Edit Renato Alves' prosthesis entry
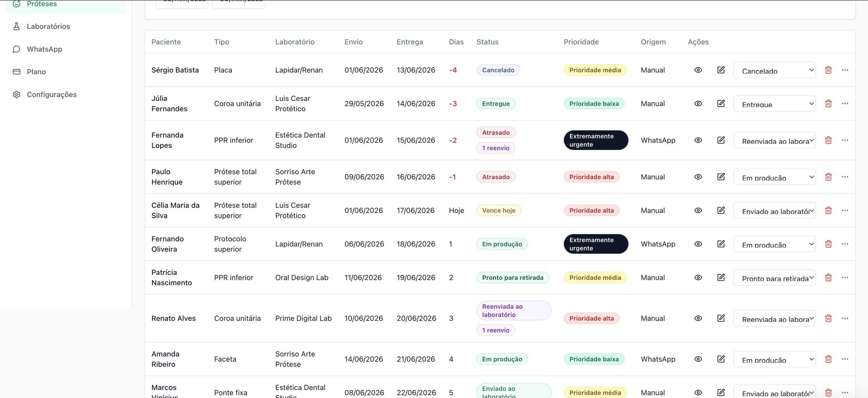The height and width of the screenshot is (398, 868). [721, 318]
